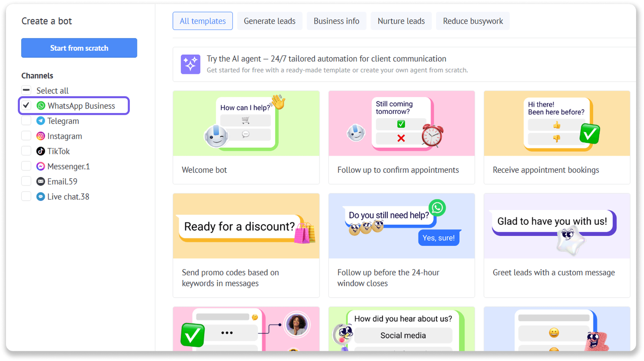The height and width of the screenshot is (361, 644).
Task: Click the purple AI agent sparkle icon
Action: pyautogui.click(x=191, y=64)
